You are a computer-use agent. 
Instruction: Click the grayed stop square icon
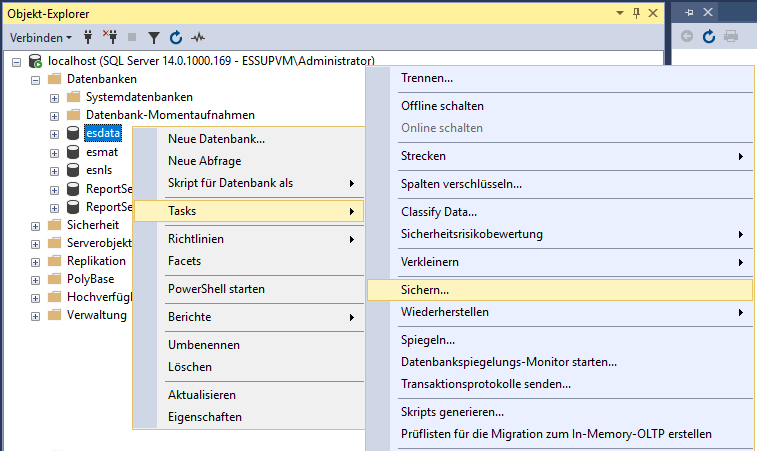pyautogui.click(x=132, y=37)
